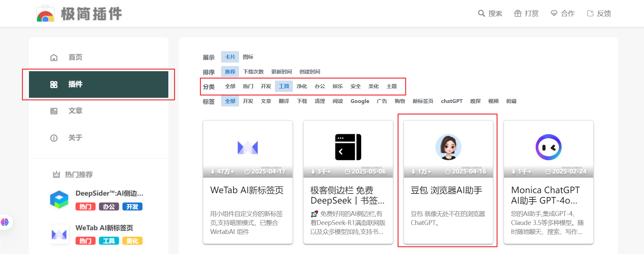Sort plugins by 更新时间

(281, 72)
